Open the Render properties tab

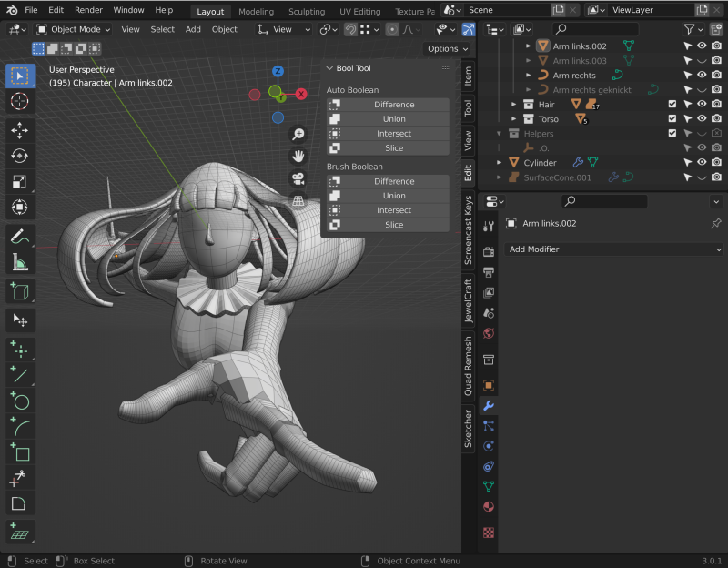coord(489,252)
